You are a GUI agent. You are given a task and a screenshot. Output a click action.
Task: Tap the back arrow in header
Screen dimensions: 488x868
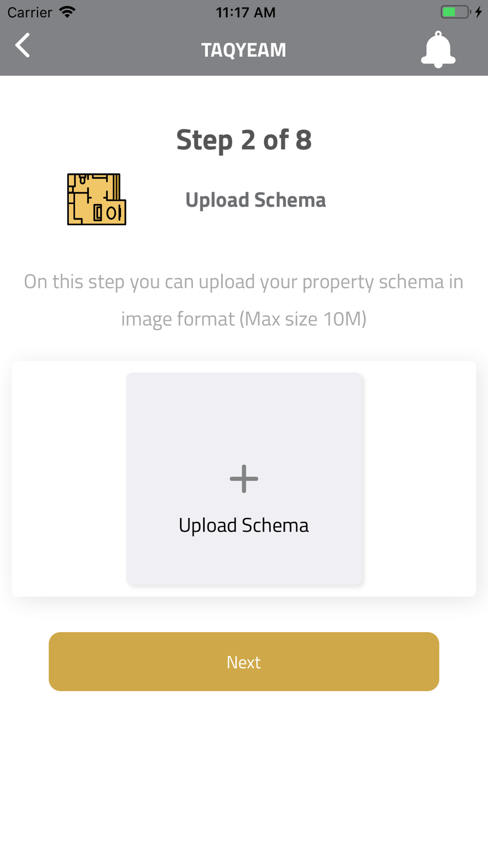[22, 45]
